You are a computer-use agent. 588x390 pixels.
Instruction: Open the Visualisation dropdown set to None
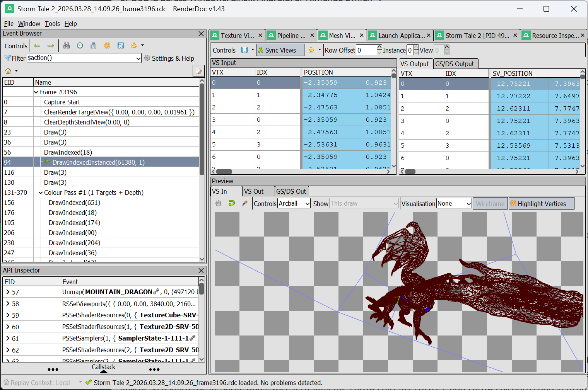[454, 204]
